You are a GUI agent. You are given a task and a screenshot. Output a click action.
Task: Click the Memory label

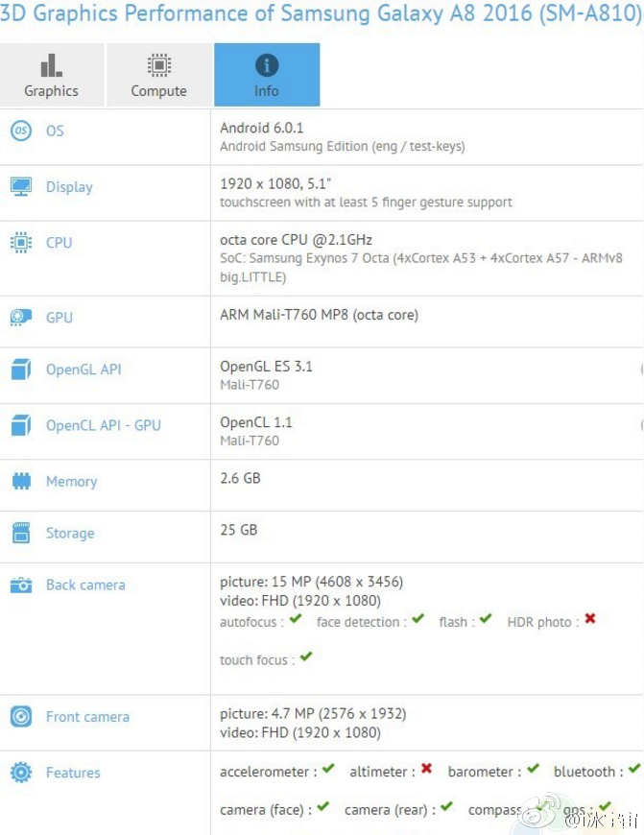pos(71,482)
